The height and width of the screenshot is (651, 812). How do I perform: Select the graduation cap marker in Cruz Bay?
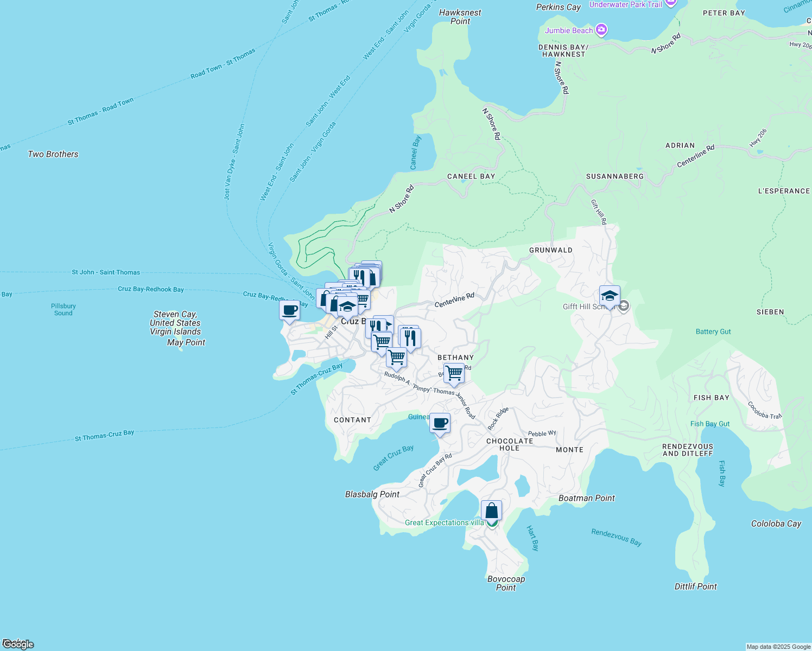pos(346,305)
